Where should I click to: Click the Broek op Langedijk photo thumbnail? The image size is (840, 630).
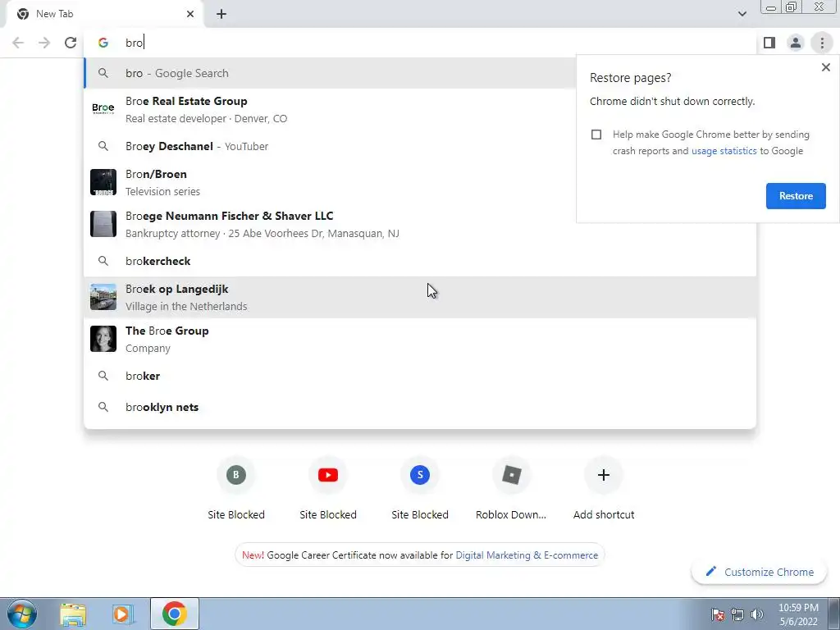103,297
